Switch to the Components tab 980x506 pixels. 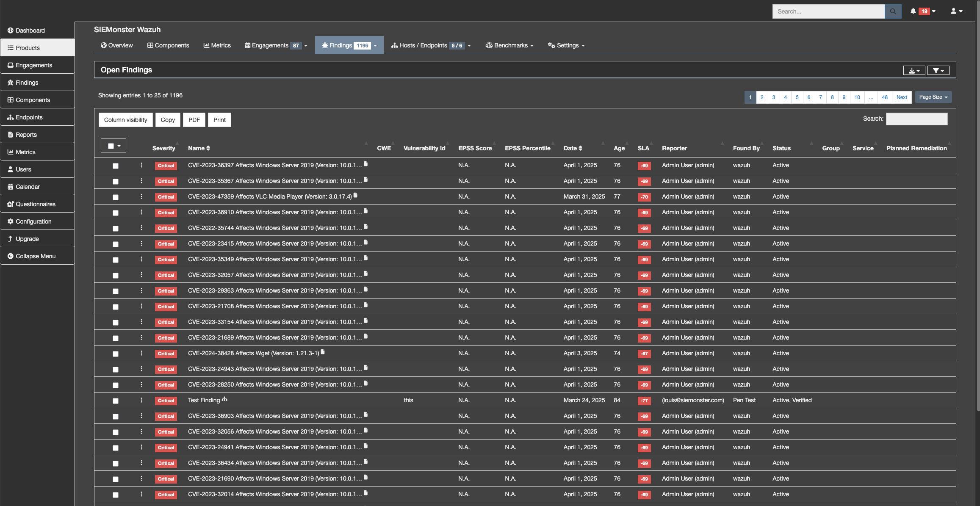click(x=168, y=45)
